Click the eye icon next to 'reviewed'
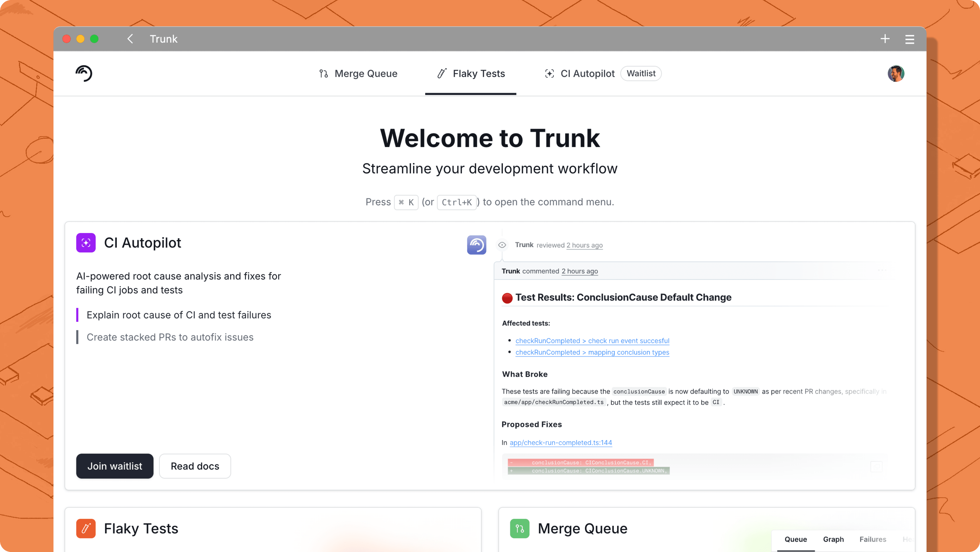Screen dimensions: 980x552 point(502,245)
